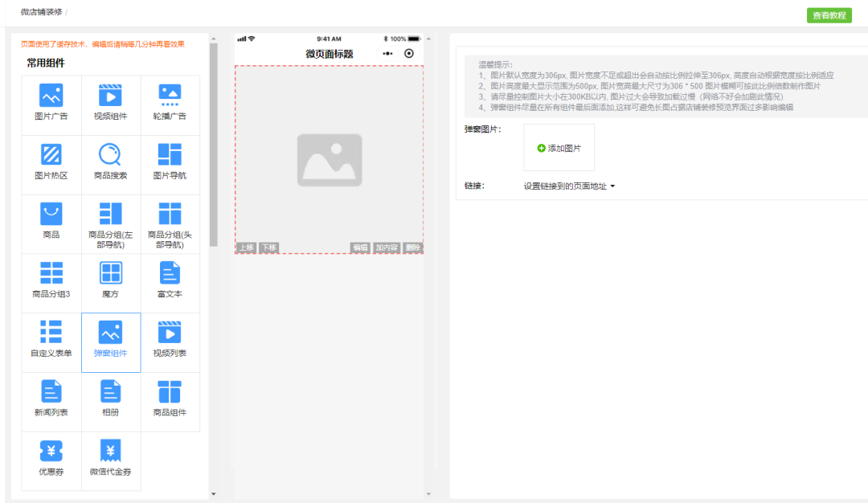The height and width of the screenshot is (503, 868).
Task: Click the circular target icon beside ellipsis
Action: tap(408, 53)
